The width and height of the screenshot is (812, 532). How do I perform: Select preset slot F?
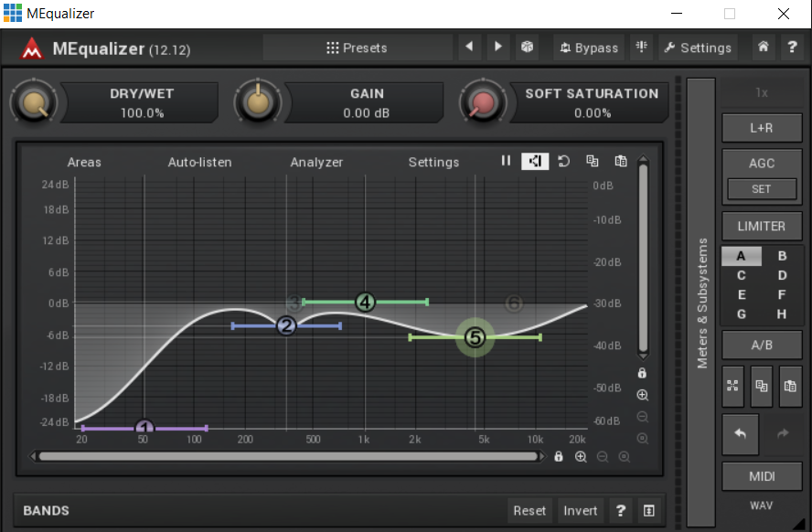(782, 295)
